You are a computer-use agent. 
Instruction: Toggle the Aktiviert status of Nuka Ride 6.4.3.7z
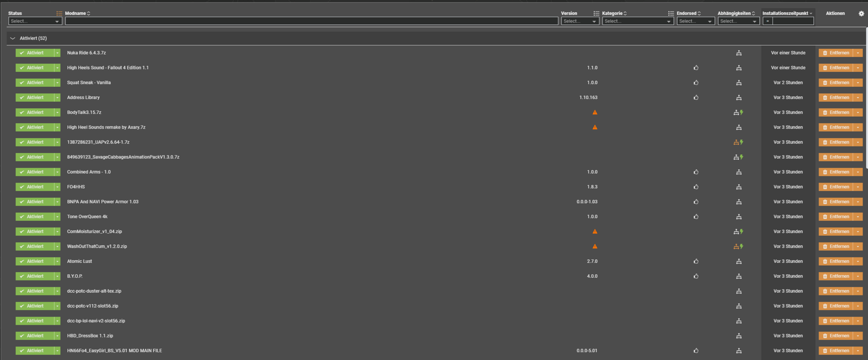pos(35,53)
